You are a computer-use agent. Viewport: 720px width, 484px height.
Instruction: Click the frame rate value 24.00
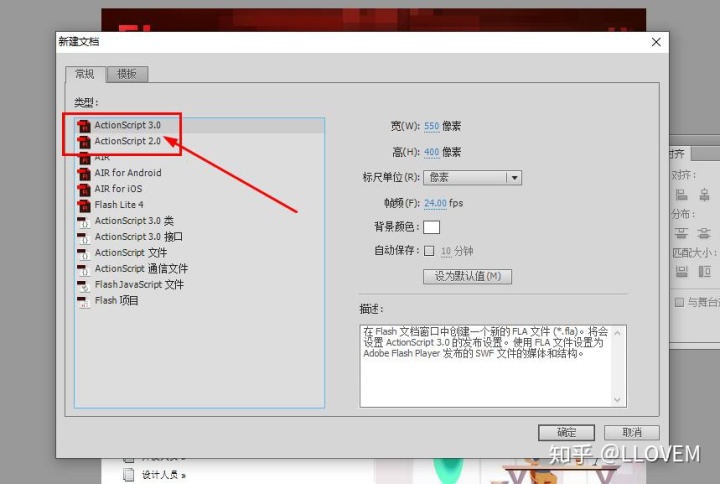435,203
